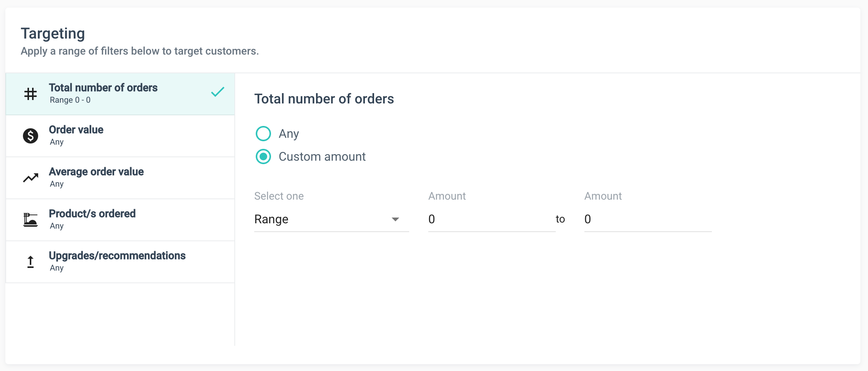
Task: Click the trending arrow Average order value icon
Action: tap(31, 178)
